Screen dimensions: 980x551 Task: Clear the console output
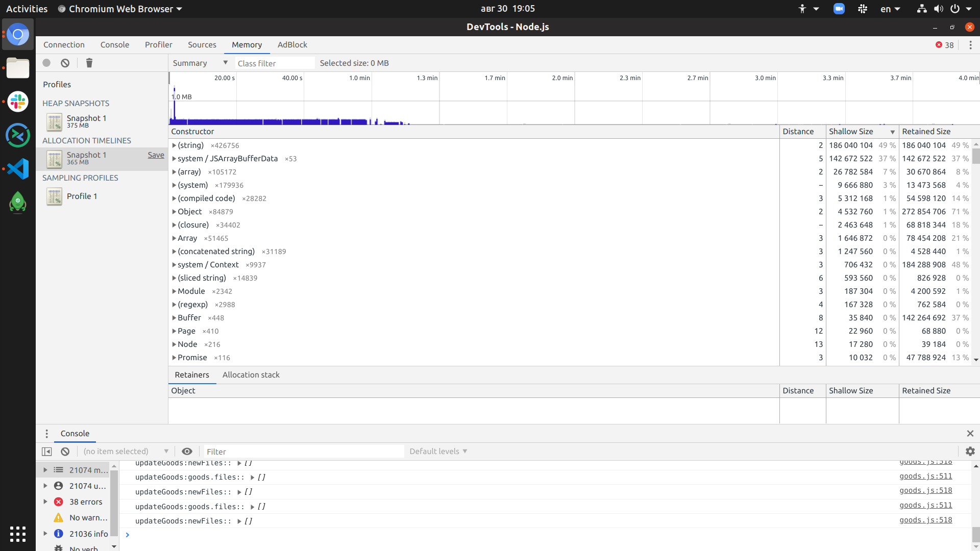click(65, 452)
